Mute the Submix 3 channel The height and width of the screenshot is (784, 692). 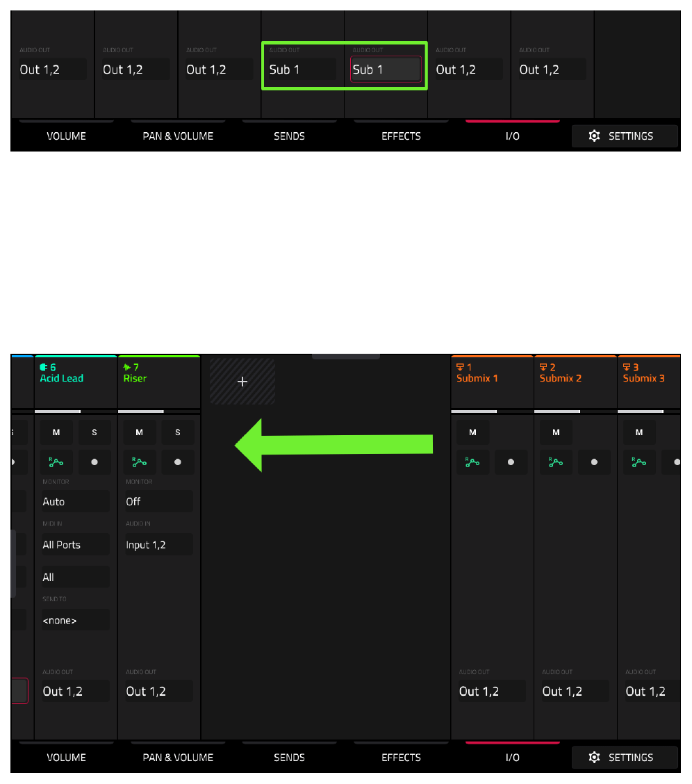[x=639, y=432]
